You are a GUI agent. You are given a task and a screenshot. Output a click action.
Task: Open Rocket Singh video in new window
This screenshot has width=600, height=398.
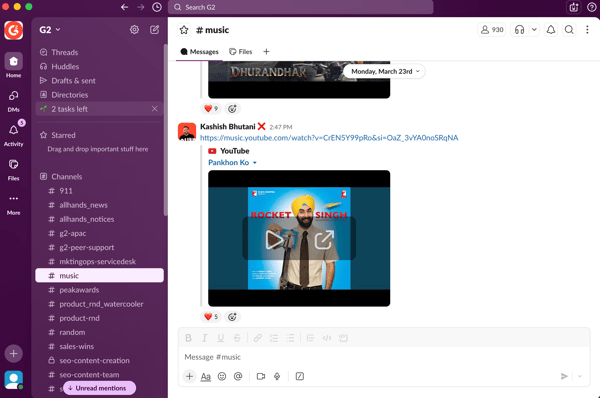(x=324, y=240)
